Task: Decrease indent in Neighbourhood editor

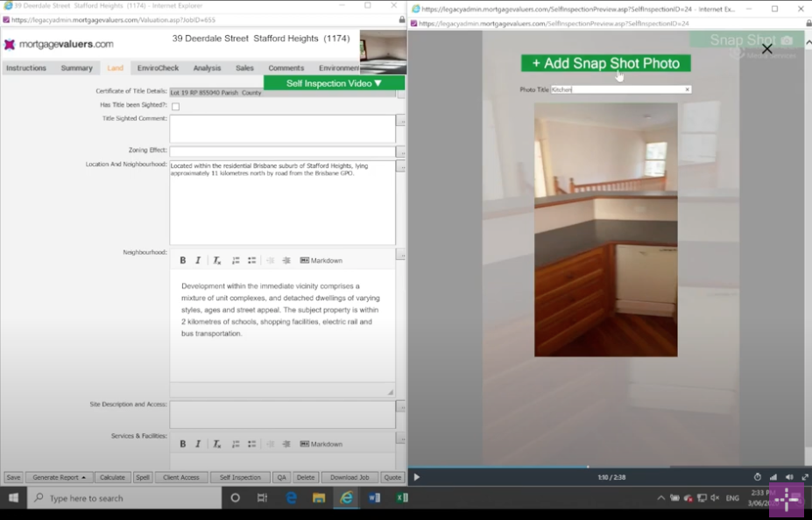Action: pos(271,260)
